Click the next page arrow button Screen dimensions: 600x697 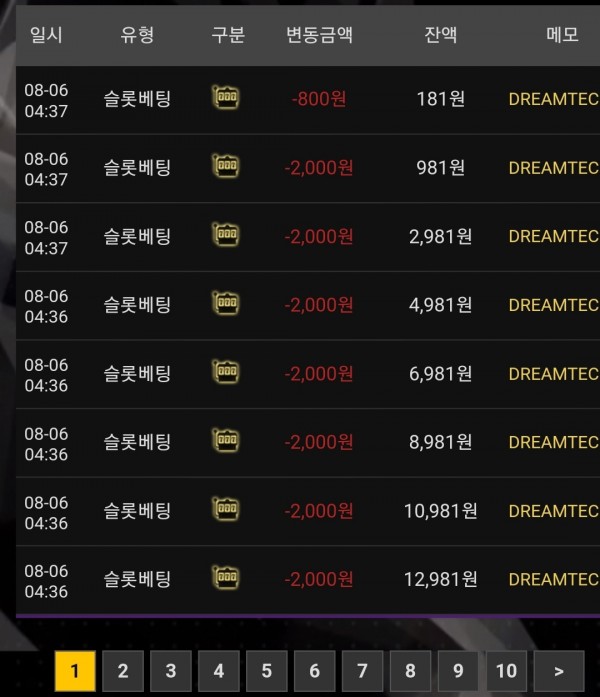coord(559,671)
